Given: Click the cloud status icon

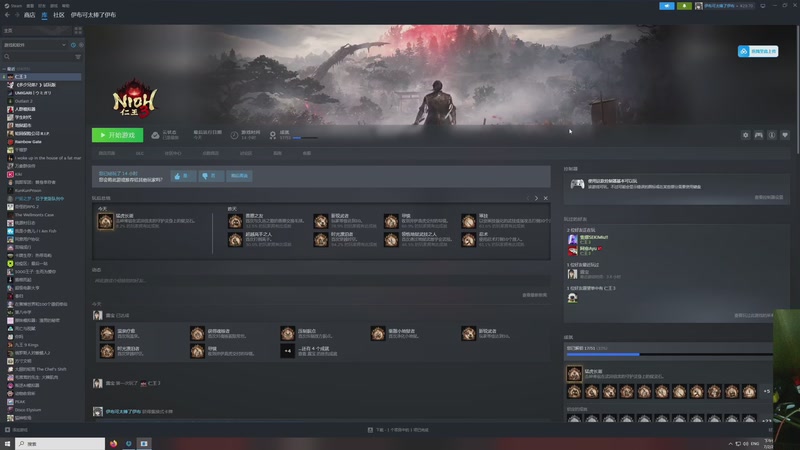Looking at the screenshot, I should pyautogui.click(x=155, y=135).
